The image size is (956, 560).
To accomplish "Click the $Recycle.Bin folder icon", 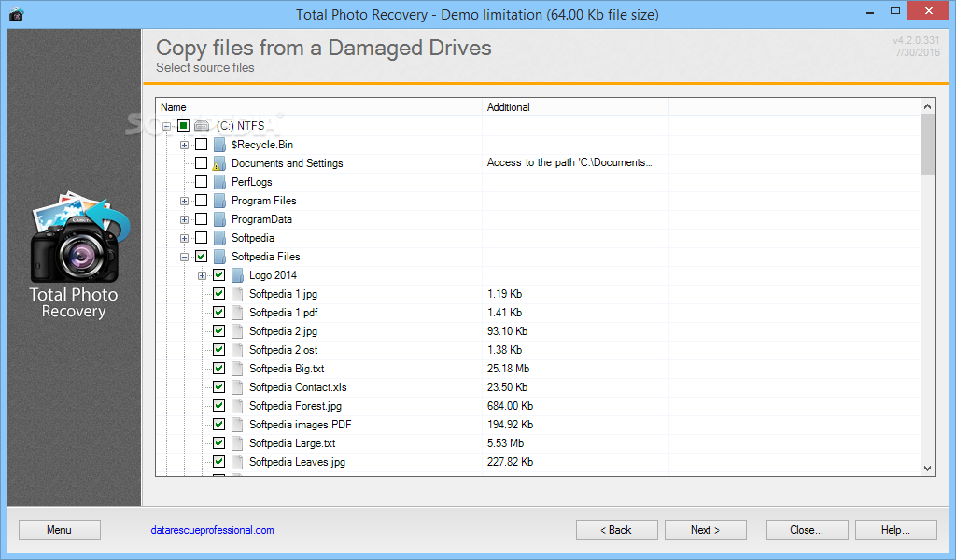I will click(x=219, y=145).
